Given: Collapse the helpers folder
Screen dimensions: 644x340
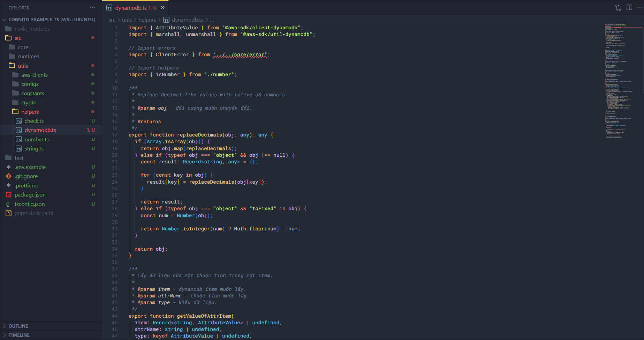Looking at the screenshot, I should click(30, 112).
